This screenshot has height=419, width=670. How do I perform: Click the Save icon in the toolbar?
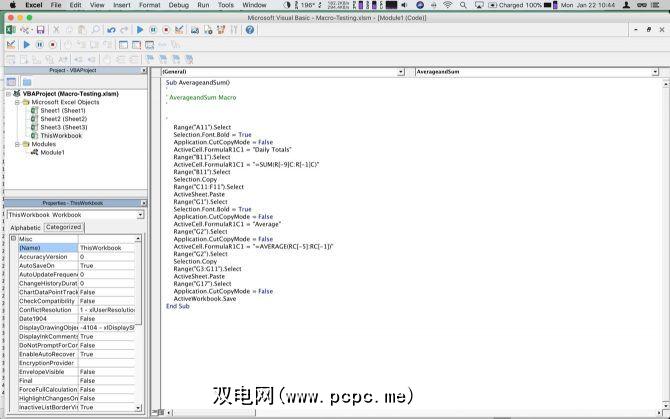pos(40,30)
